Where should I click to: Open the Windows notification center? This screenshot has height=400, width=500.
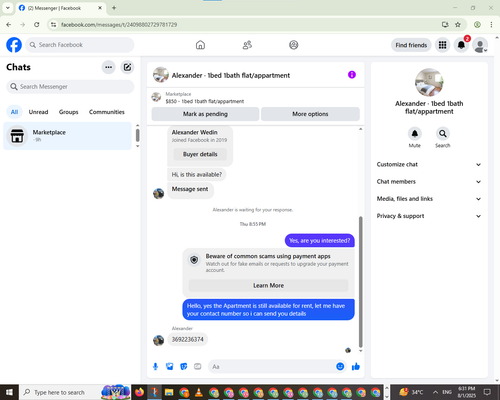point(487,392)
